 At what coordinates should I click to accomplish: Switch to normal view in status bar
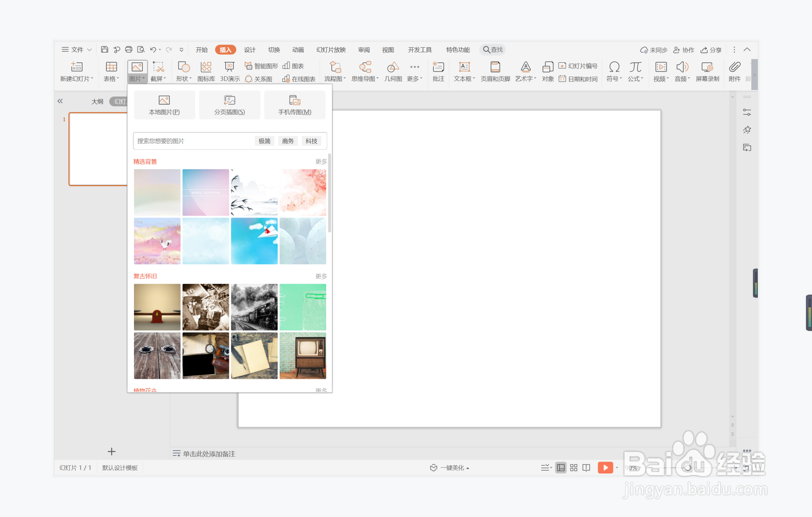[x=561, y=468]
